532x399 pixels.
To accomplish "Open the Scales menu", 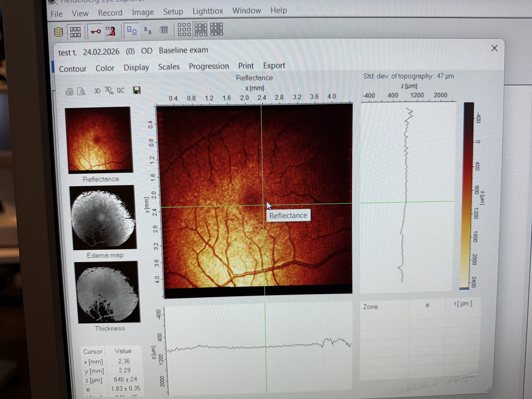I will (x=169, y=67).
